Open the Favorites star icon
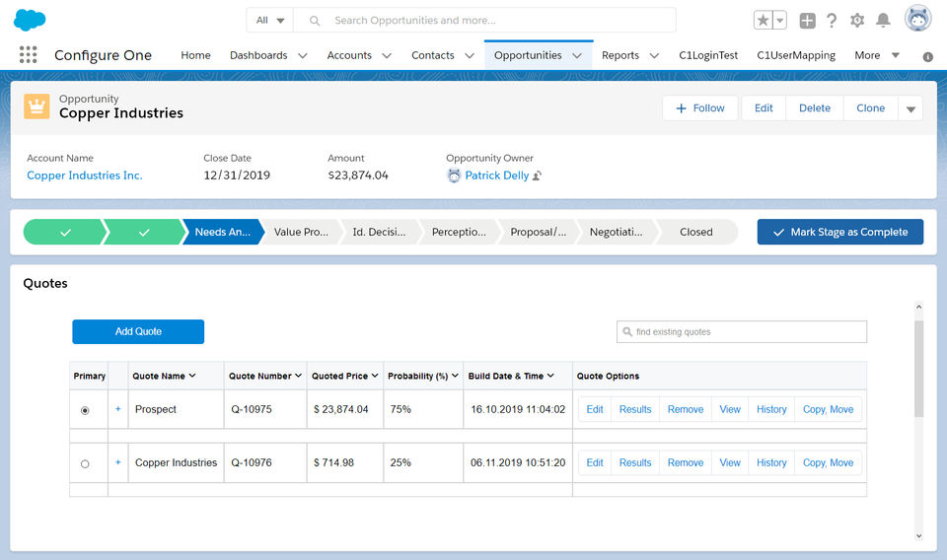Image resolution: width=947 pixels, height=560 pixels. (x=764, y=21)
